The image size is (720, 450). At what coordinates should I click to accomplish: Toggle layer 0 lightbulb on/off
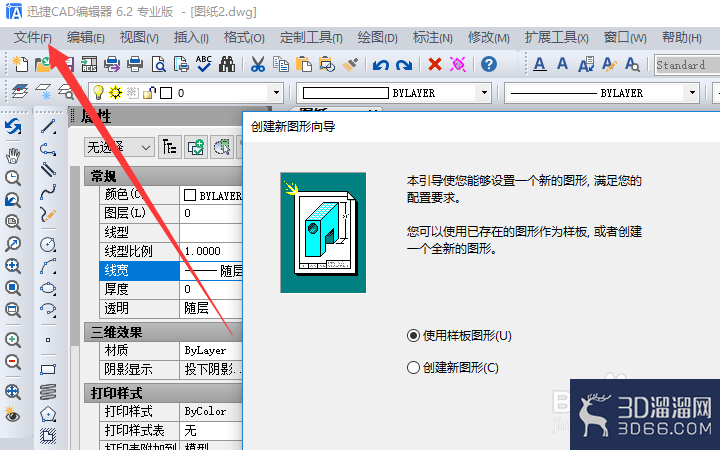[x=98, y=92]
